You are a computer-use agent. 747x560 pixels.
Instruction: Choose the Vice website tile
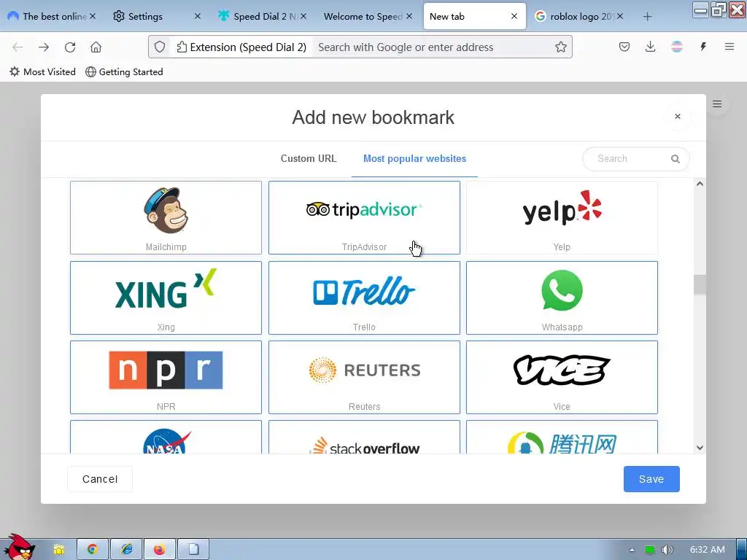[x=562, y=377]
